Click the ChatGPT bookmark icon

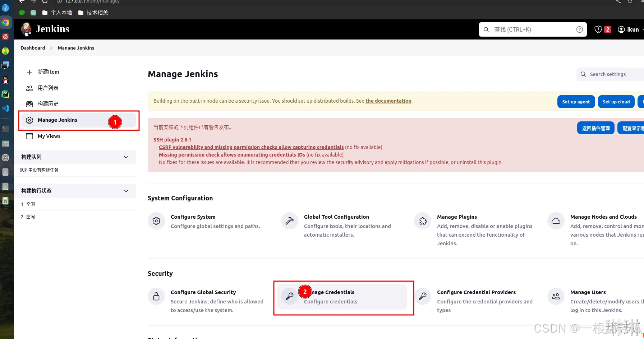pyautogui.click(x=33, y=13)
